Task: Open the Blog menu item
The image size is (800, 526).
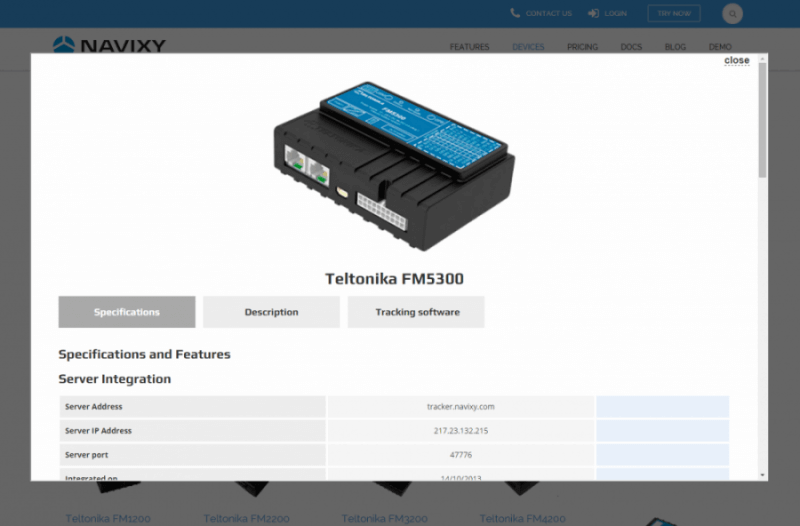Action: pyautogui.click(x=675, y=47)
